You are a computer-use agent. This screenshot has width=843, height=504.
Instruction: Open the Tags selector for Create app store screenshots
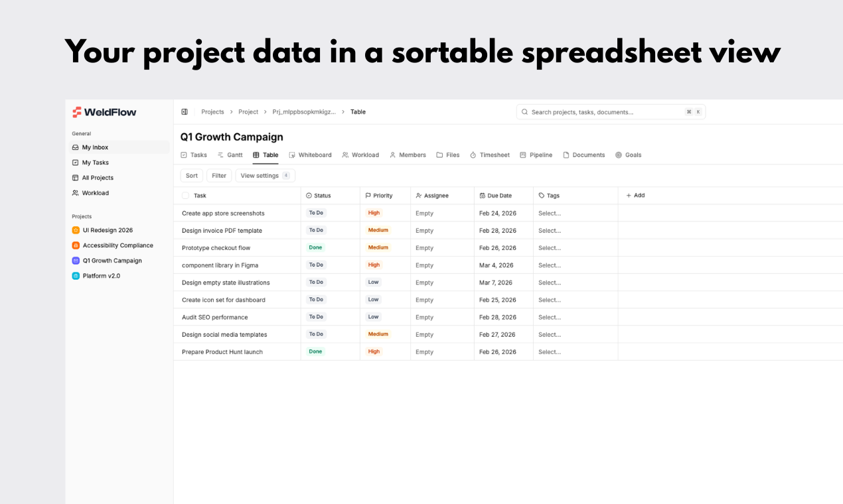click(x=550, y=213)
